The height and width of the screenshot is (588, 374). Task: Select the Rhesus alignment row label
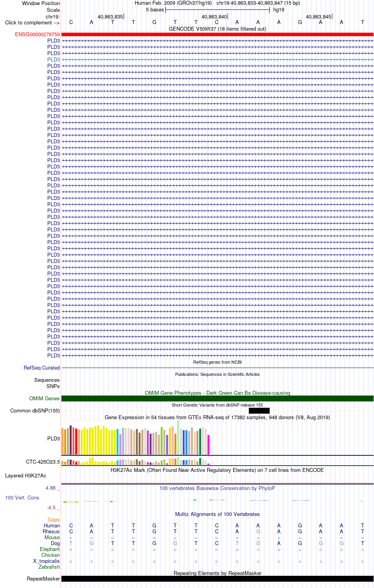click(51, 532)
